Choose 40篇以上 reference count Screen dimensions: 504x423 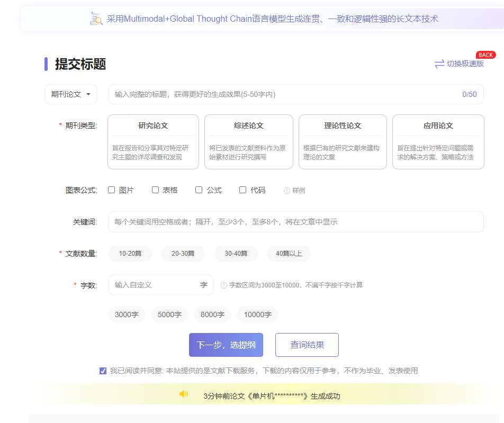[289, 254]
